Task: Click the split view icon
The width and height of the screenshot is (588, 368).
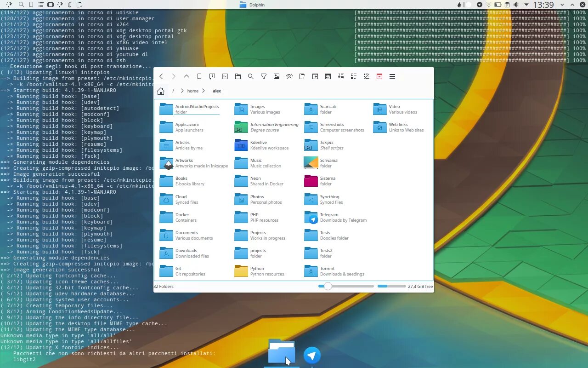Action: tap(315, 76)
